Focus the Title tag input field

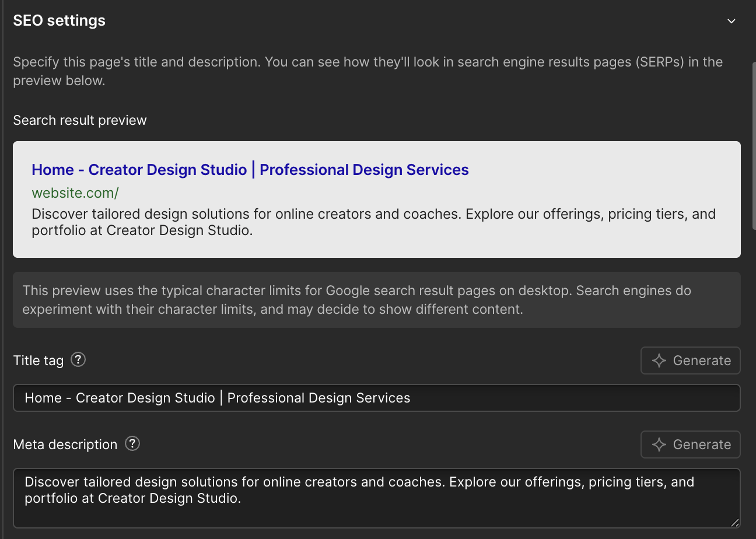coord(377,398)
